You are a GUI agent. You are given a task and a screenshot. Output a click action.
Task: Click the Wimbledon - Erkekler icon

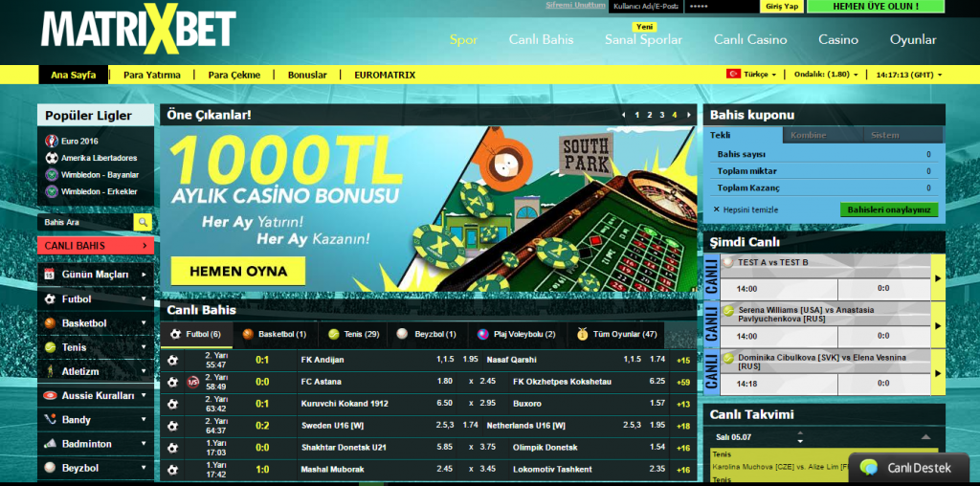52,191
